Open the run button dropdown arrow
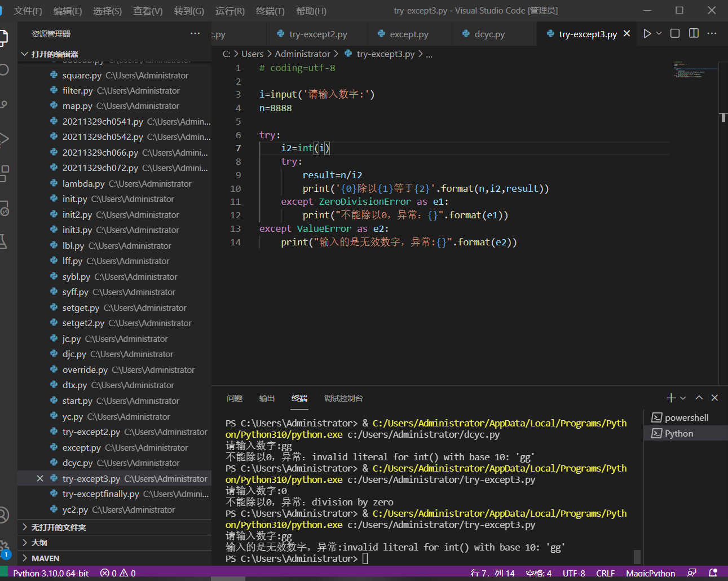The height and width of the screenshot is (581, 728). tap(659, 34)
